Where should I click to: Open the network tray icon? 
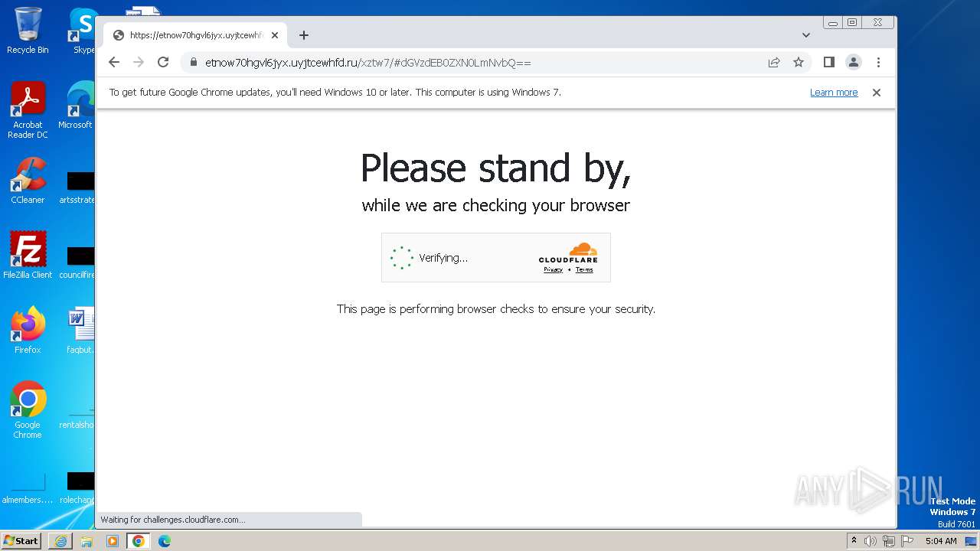click(889, 541)
